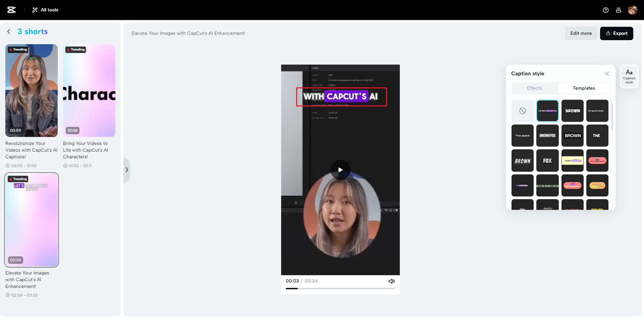Click the '02:58 - 03:33' time range text
The height and width of the screenshot is (318, 644).
(24, 295)
